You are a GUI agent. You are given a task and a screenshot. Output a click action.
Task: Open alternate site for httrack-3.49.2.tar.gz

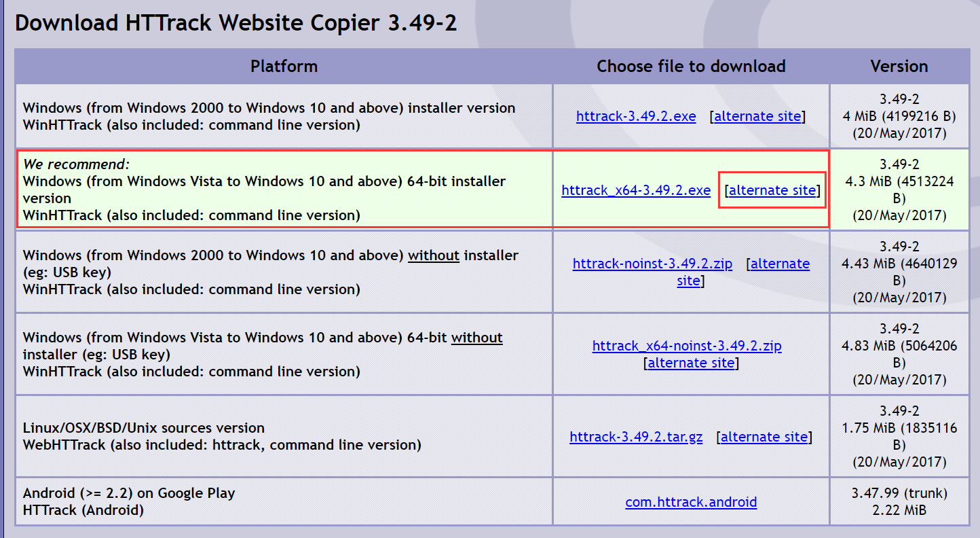click(x=764, y=437)
